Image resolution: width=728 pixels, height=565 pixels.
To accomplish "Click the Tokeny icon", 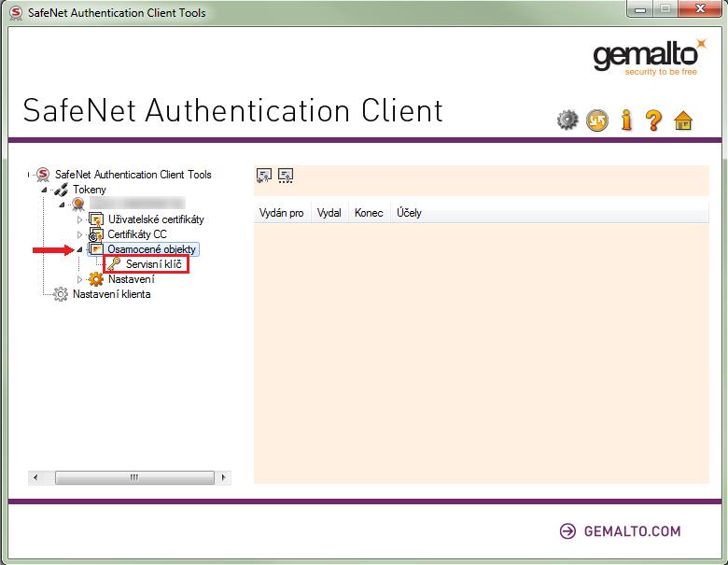I will tap(61, 190).
